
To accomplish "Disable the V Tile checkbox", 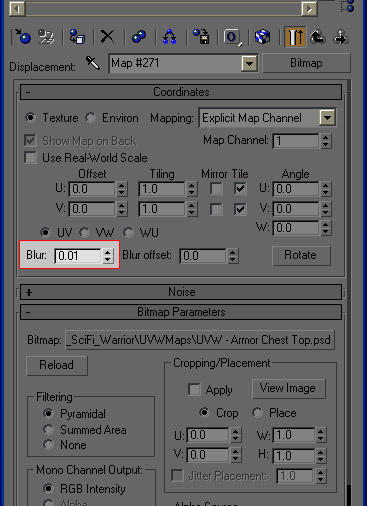I will (x=240, y=209).
